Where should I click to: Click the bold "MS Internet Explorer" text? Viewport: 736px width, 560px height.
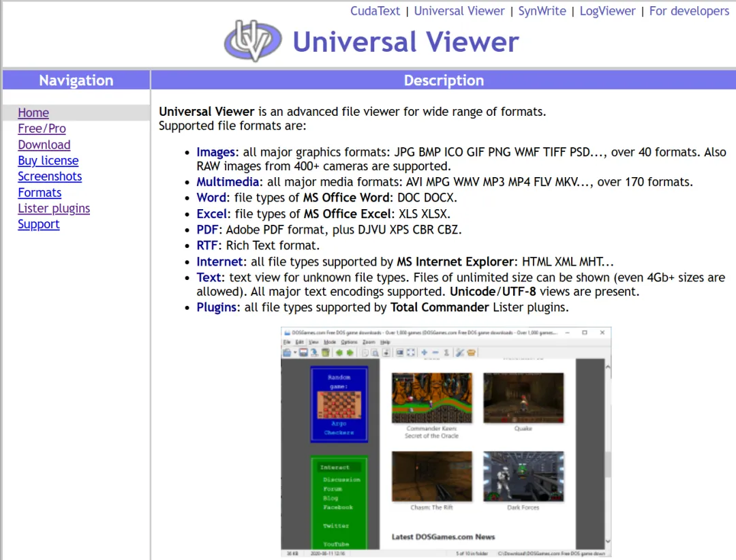[455, 262]
